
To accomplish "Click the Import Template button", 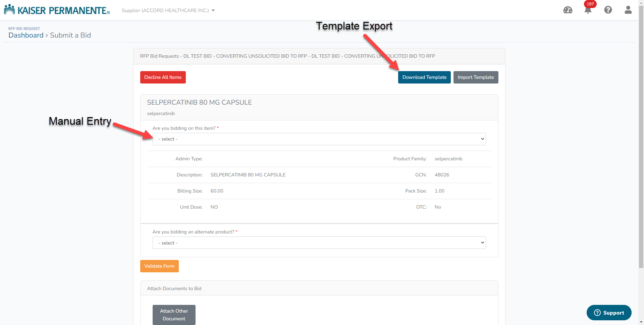I will click(x=476, y=77).
